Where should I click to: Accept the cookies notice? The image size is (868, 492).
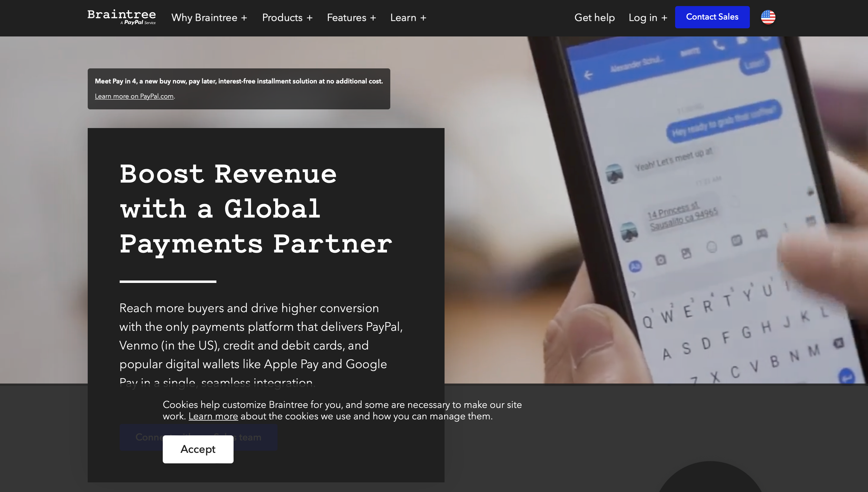198,449
